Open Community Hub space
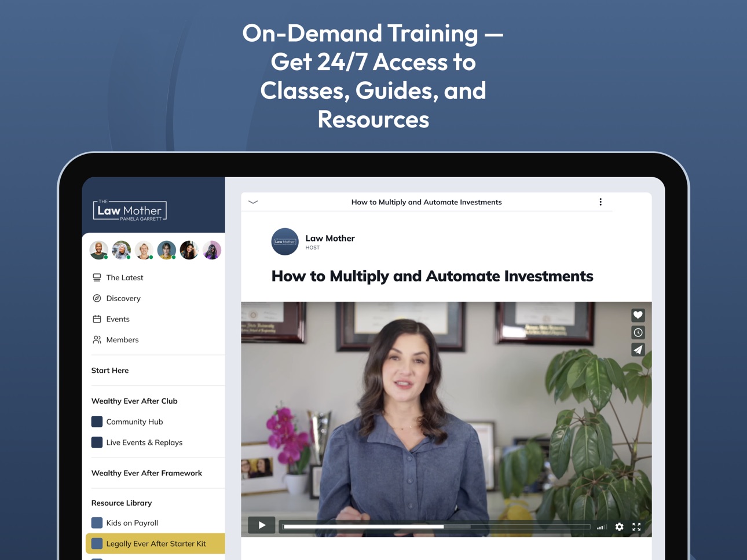The height and width of the screenshot is (560, 747). pos(134,422)
